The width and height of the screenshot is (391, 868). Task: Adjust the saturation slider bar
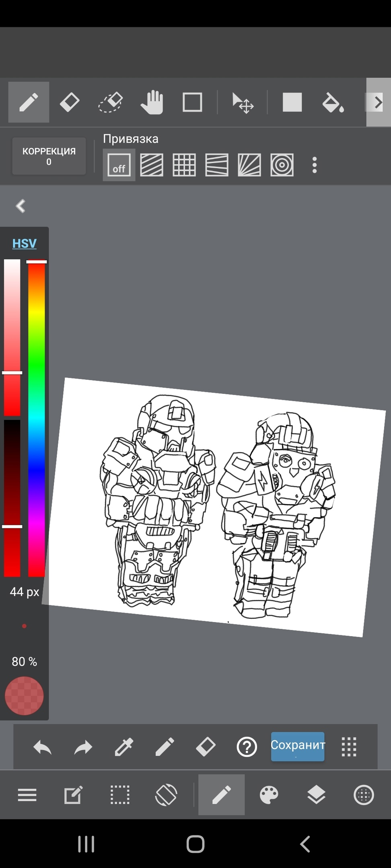12,338
